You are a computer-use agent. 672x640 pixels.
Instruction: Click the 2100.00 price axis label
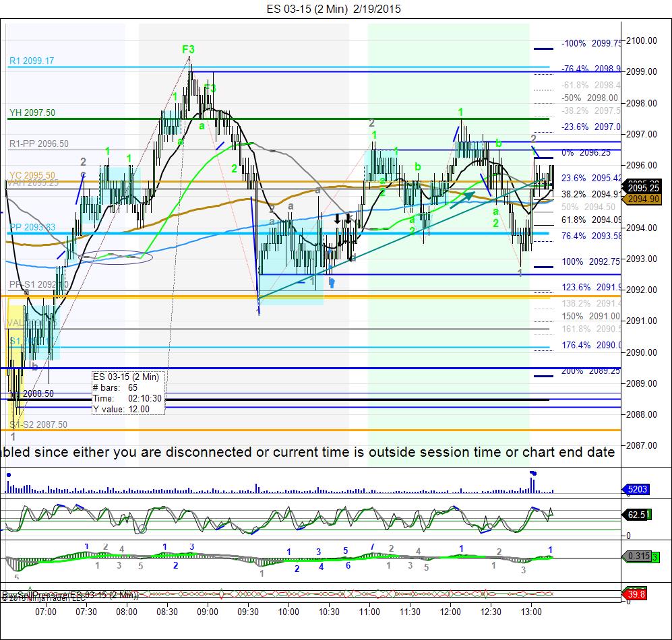tap(642, 40)
